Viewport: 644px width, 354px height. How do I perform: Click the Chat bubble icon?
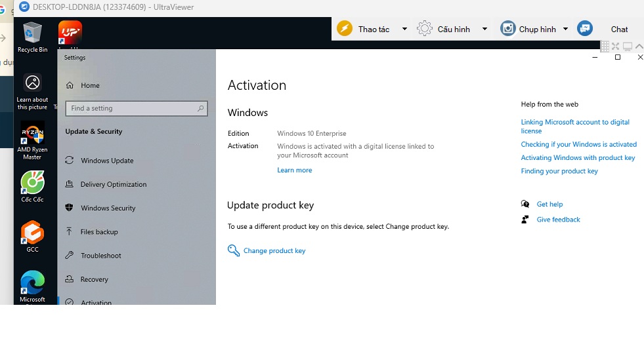pos(585,29)
